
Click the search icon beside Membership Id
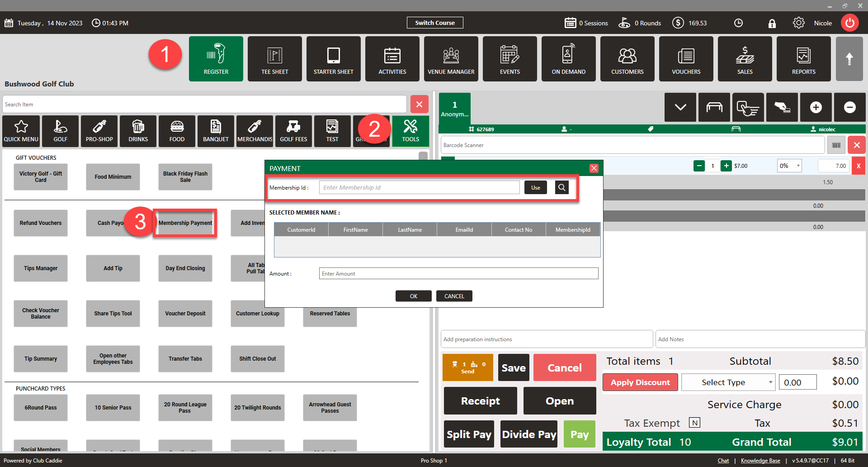click(561, 187)
